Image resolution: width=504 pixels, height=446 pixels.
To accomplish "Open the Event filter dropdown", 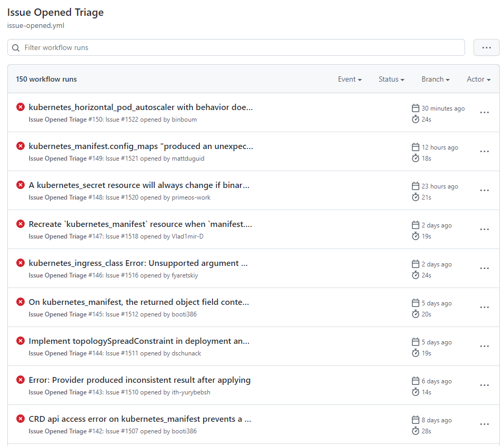I will click(350, 79).
